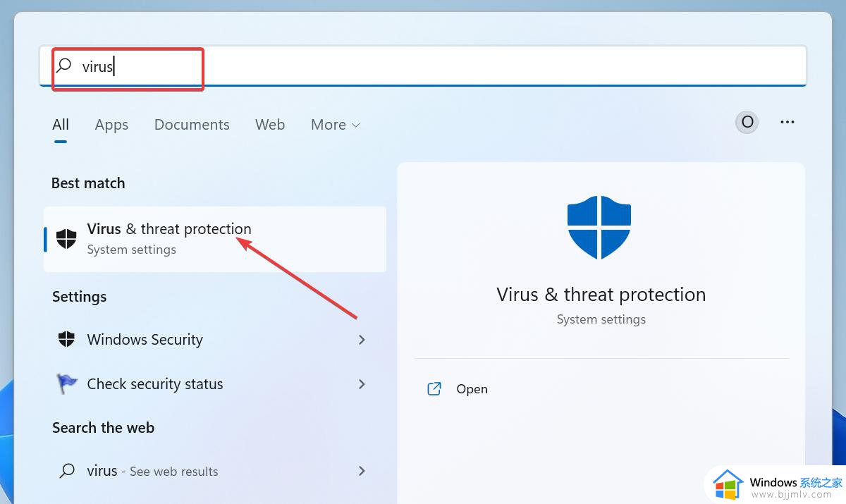This screenshot has height=504, width=846.
Task: Click the flag icon for Check security status
Action: pyautogui.click(x=66, y=384)
